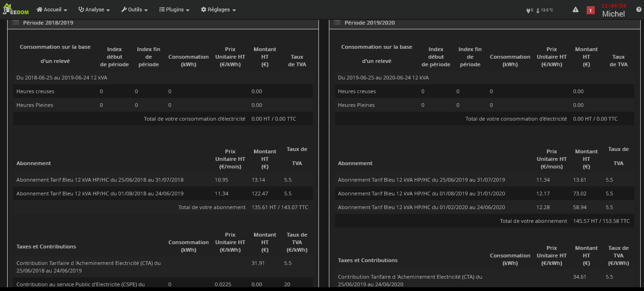The height and width of the screenshot is (291, 644).
Task: Select unit price 12.28
Action: point(543,207)
